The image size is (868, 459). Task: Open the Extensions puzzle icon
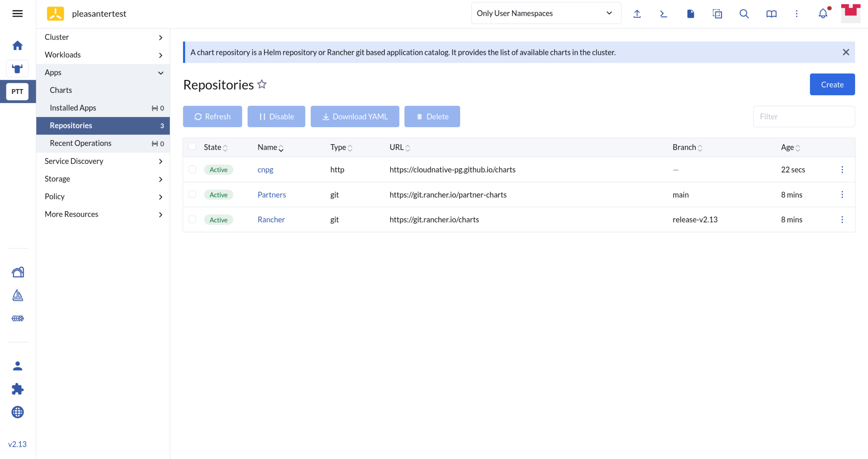[17, 389]
